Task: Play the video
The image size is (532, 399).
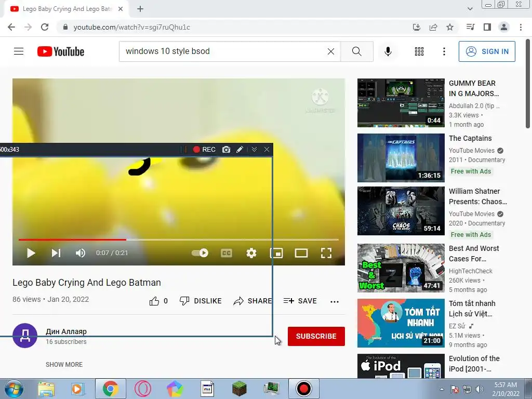Action: pyautogui.click(x=31, y=253)
